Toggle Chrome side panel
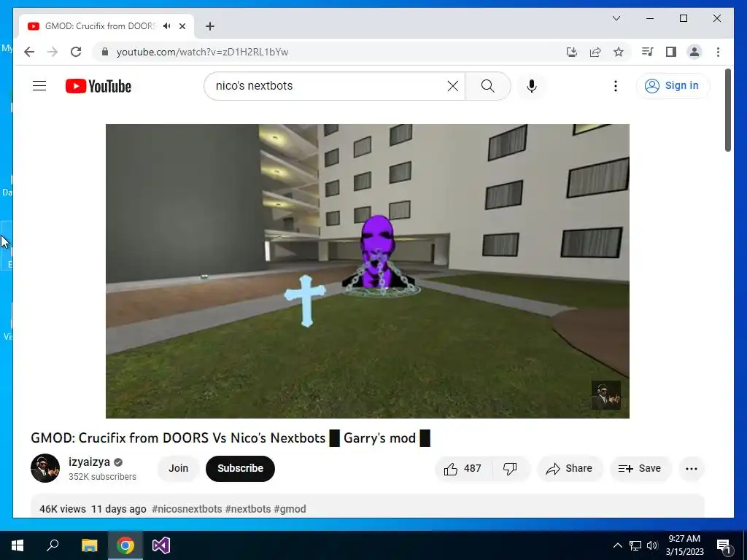The image size is (747, 560). pyautogui.click(x=671, y=52)
